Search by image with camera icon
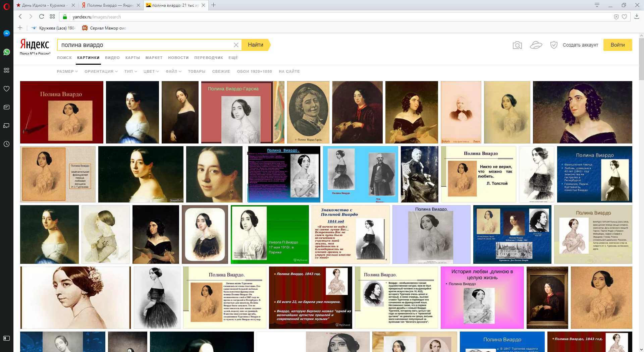This screenshot has height=352, width=644. tap(517, 45)
